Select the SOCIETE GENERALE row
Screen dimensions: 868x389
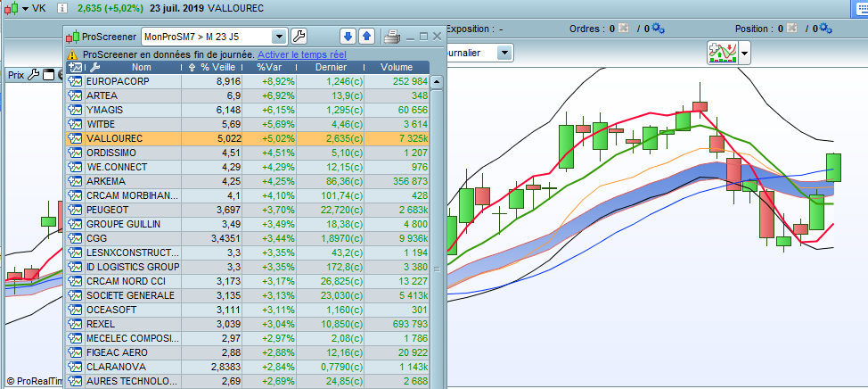248,295
